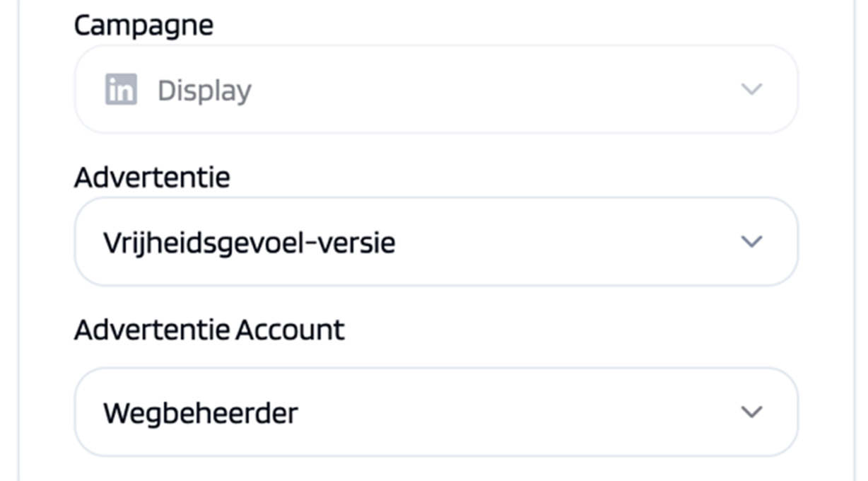The height and width of the screenshot is (481, 868).
Task: Click empty space inside Vrijheidsgevoel-versie field
Action: click(565, 242)
